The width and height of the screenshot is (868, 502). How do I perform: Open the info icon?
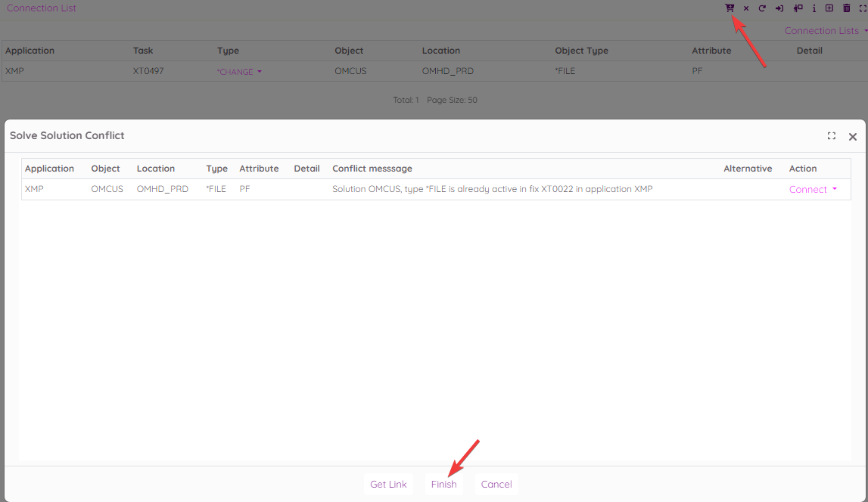coord(814,8)
